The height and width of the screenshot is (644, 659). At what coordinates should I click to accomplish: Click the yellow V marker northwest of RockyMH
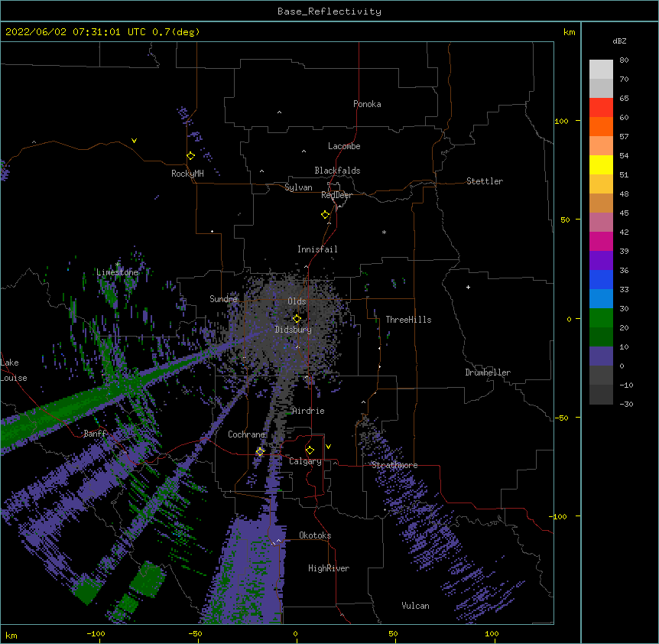pos(134,141)
